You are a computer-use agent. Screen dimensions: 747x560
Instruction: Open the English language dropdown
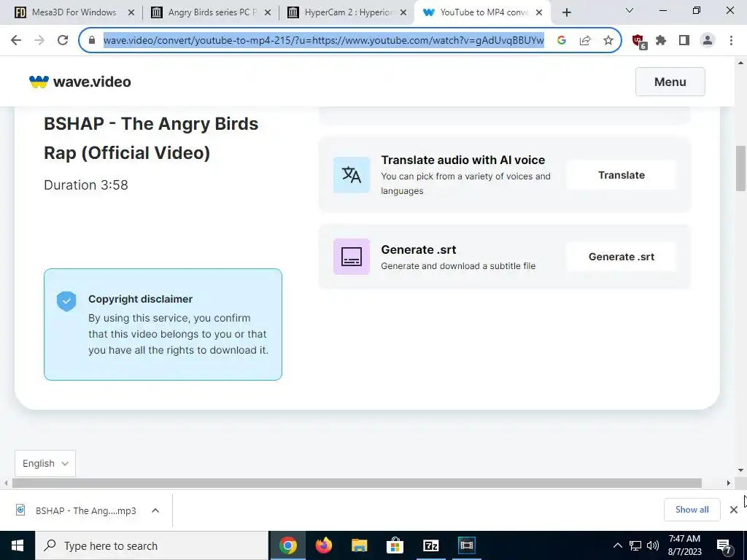45,463
